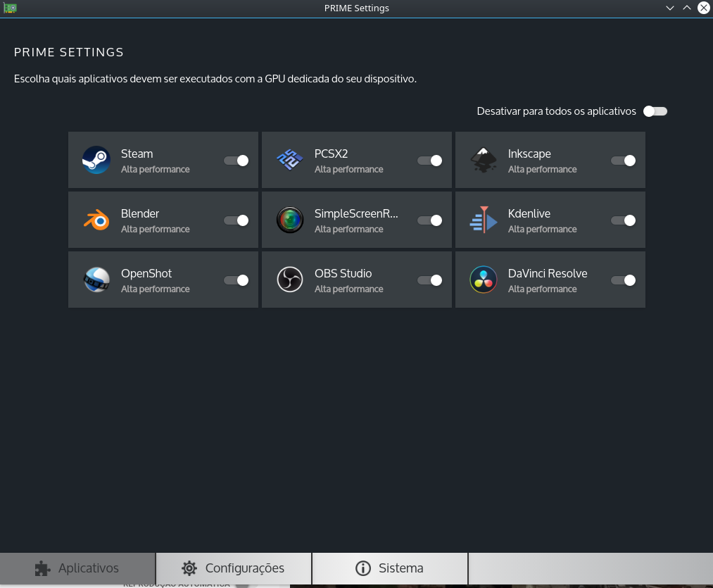
Task: Click the Steam app icon
Action: [96, 160]
